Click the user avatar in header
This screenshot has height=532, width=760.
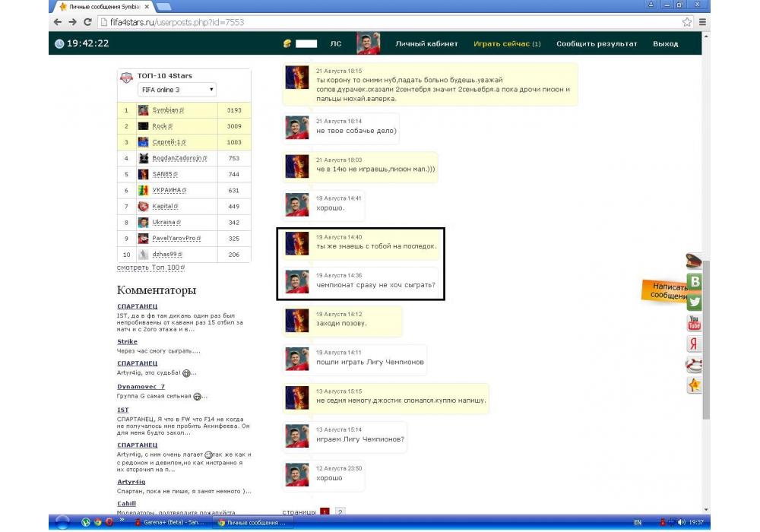click(x=369, y=43)
